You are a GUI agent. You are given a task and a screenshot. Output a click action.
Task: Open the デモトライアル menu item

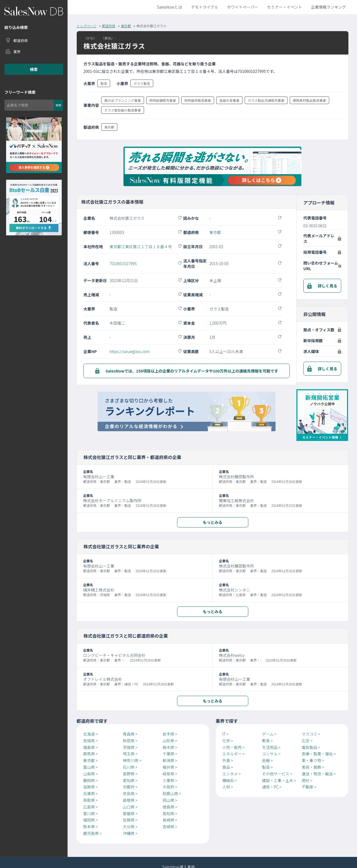(204, 7)
